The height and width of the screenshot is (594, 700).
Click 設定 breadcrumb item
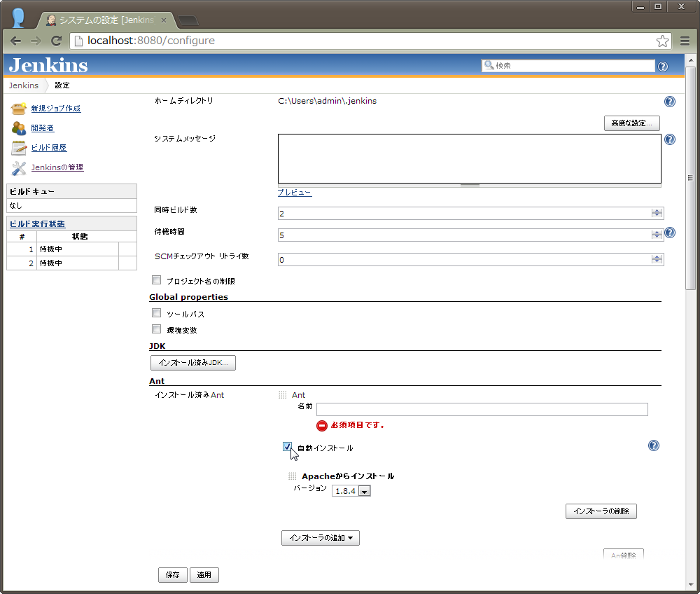coord(62,85)
